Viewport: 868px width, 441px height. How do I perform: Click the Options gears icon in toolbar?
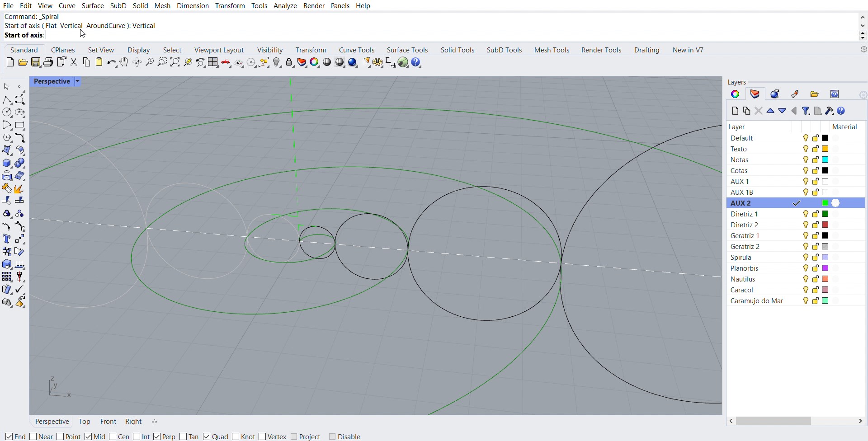point(378,62)
